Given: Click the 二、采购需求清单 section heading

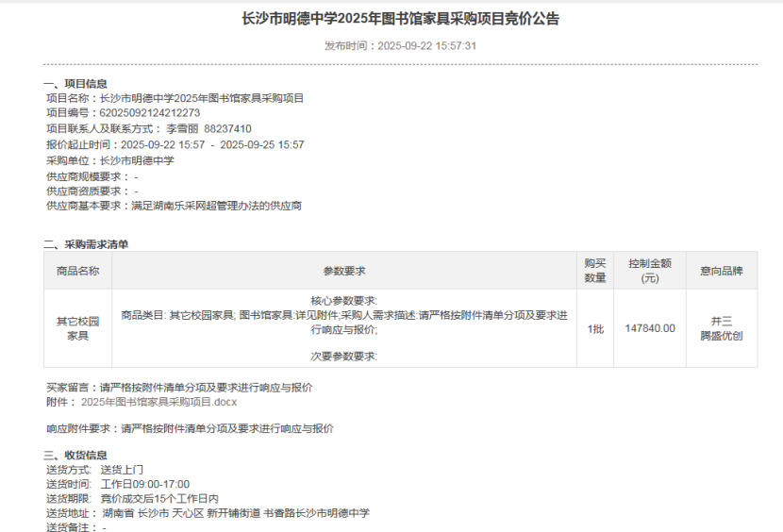Looking at the screenshot, I should [x=86, y=244].
